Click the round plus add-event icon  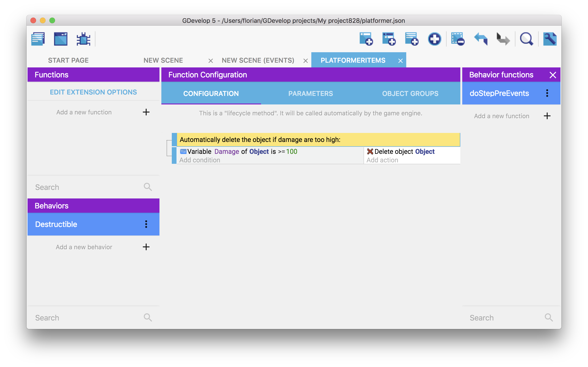tap(434, 39)
